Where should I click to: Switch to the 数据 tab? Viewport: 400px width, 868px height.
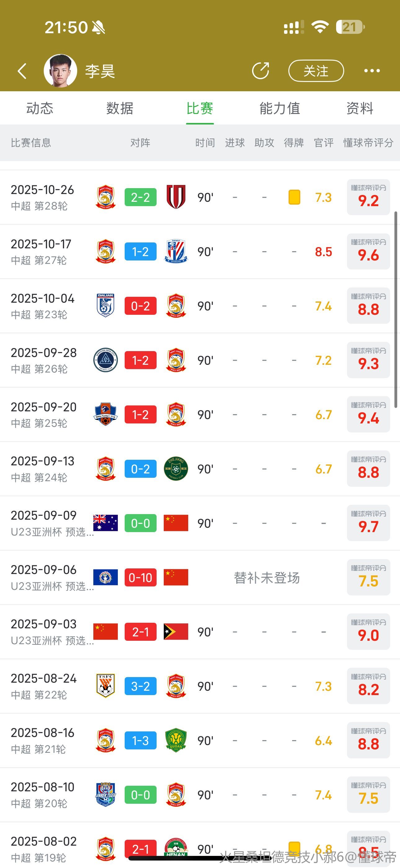pos(120,109)
